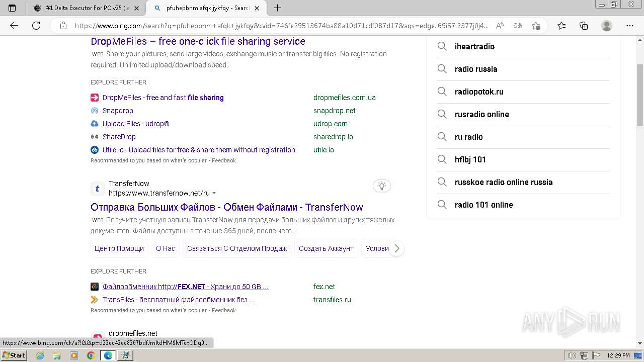Screen dimensions: 644x362
Task: Open the Центр Помощи sitelink
Action: pos(119,248)
